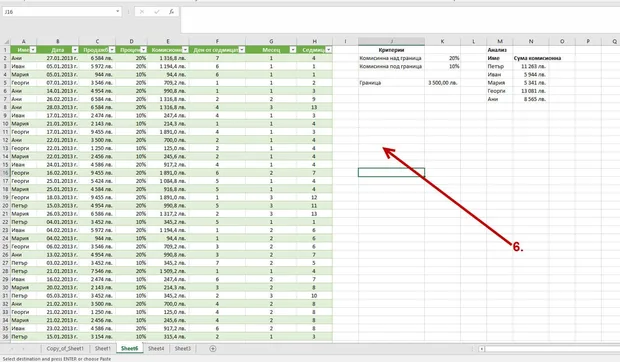Click inside the formula bar input
The width and height of the screenshot is (620, 362).
click(x=399, y=19)
